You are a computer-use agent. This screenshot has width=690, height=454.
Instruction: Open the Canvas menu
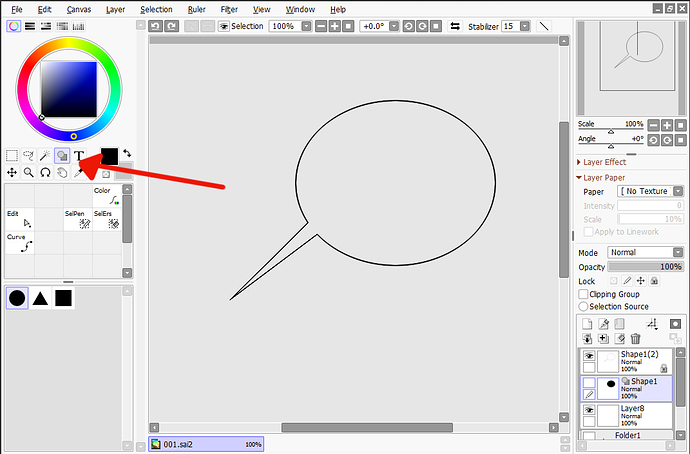pos(79,9)
